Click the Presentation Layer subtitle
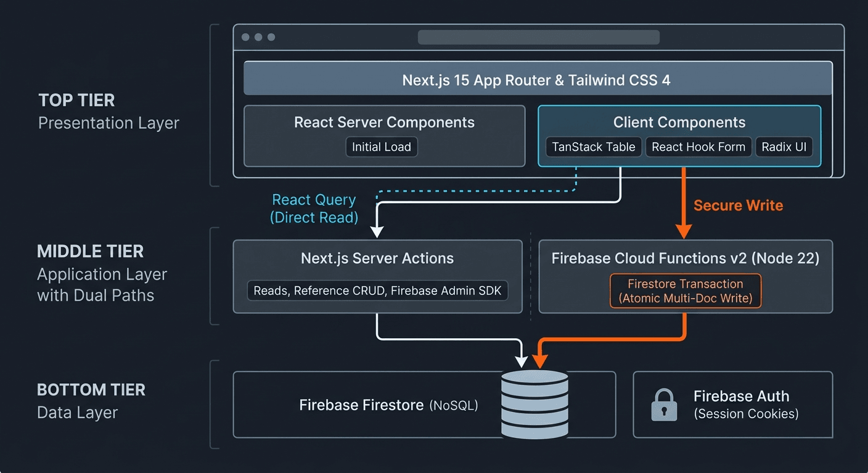Image resolution: width=868 pixels, height=473 pixels. click(x=108, y=123)
